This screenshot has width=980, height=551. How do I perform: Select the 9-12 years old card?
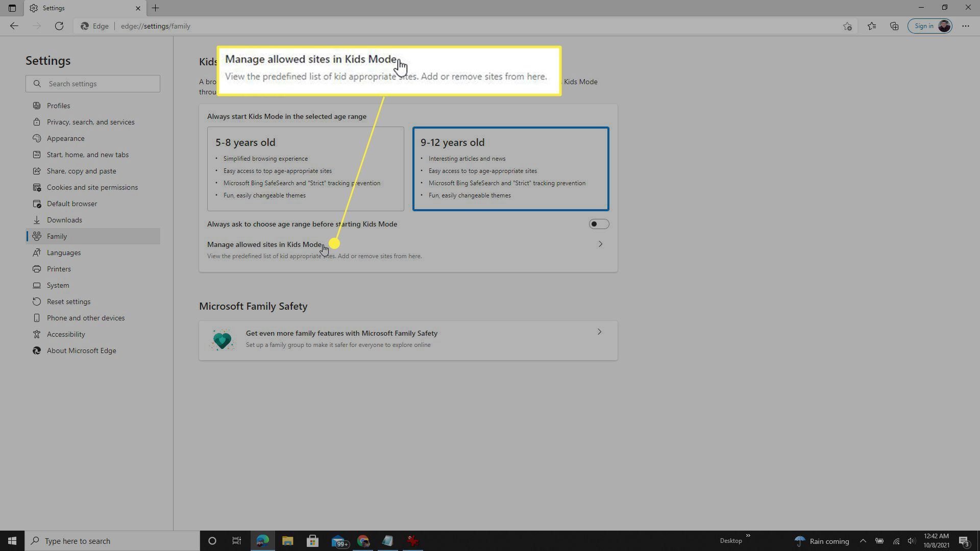(x=510, y=169)
